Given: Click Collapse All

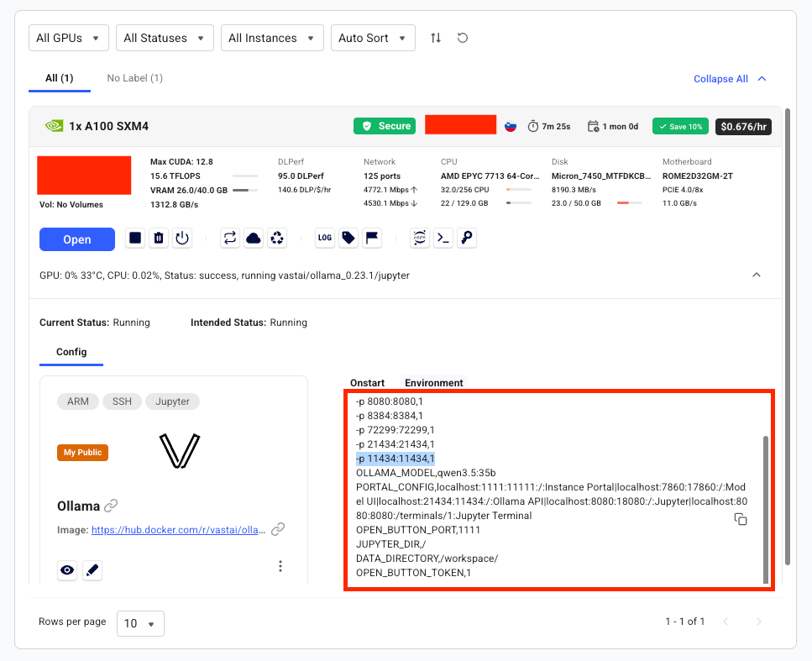Looking at the screenshot, I should click(730, 79).
